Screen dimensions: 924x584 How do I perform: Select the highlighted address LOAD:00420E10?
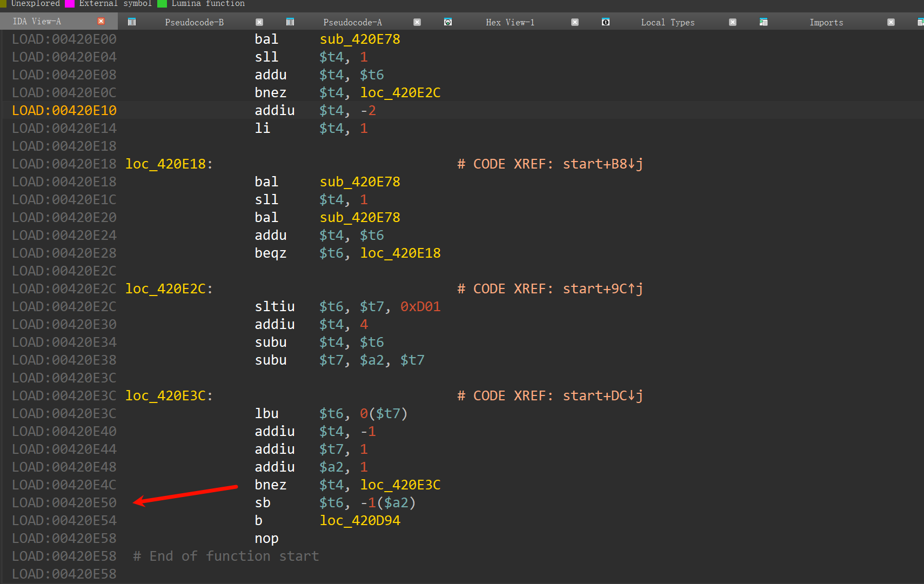[x=64, y=111]
